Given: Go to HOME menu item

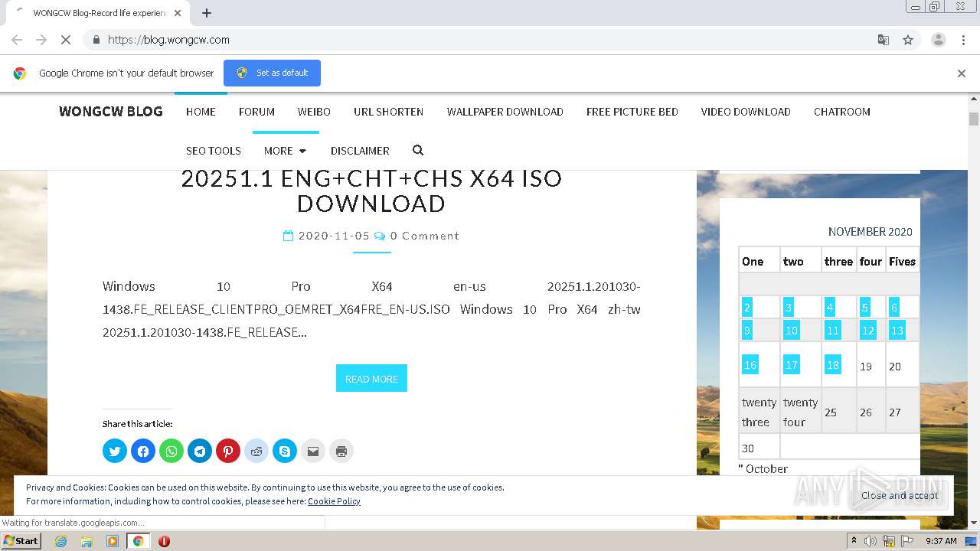Looking at the screenshot, I should pyautogui.click(x=201, y=112).
